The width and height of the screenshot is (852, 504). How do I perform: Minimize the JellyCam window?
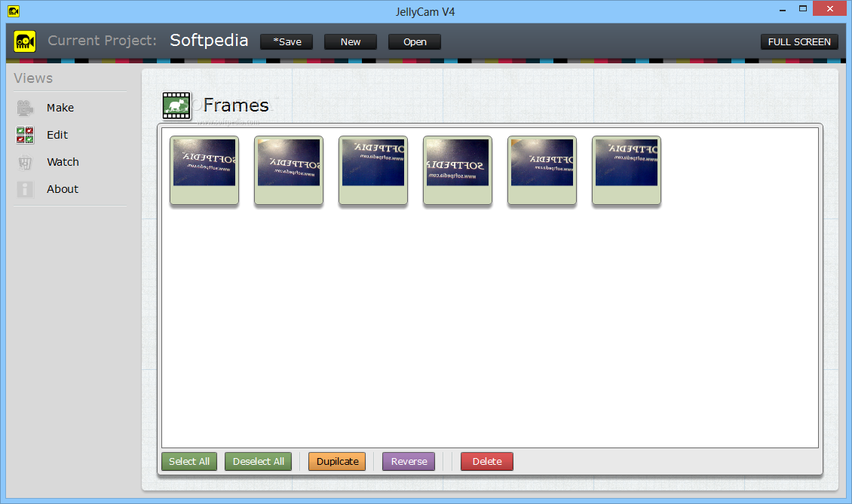click(783, 9)
